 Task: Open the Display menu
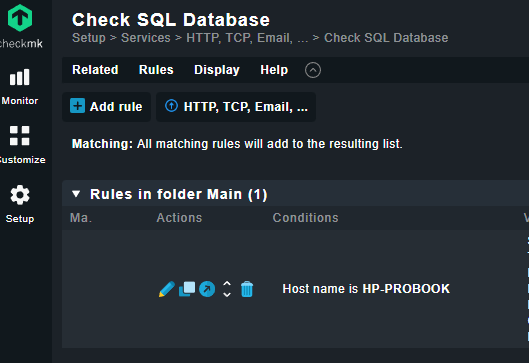tap(217, 70)
